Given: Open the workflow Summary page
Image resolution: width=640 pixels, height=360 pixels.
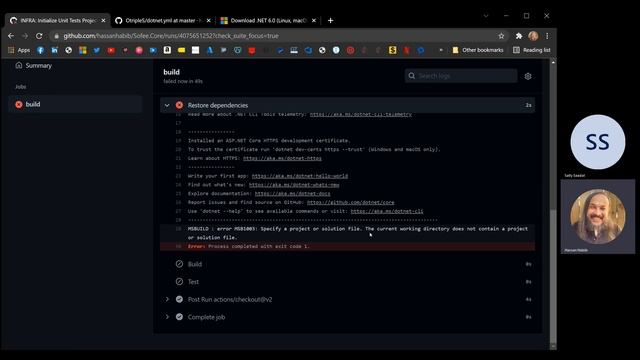Looking at the screenshot, I should point(34,65).
